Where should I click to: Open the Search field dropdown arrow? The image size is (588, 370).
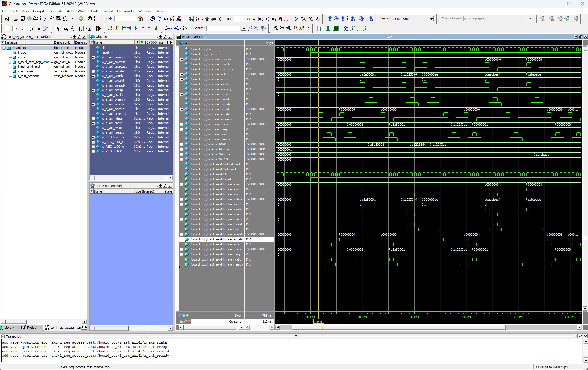244,29
